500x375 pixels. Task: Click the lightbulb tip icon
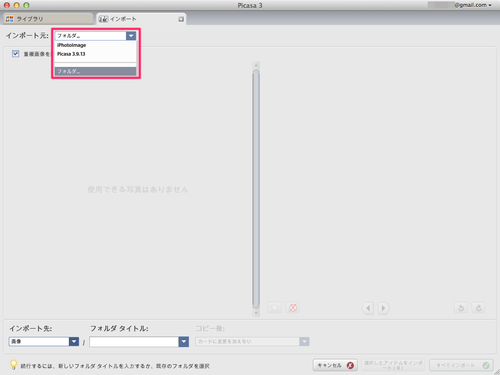pyautogui.click(x=13, y=365)
